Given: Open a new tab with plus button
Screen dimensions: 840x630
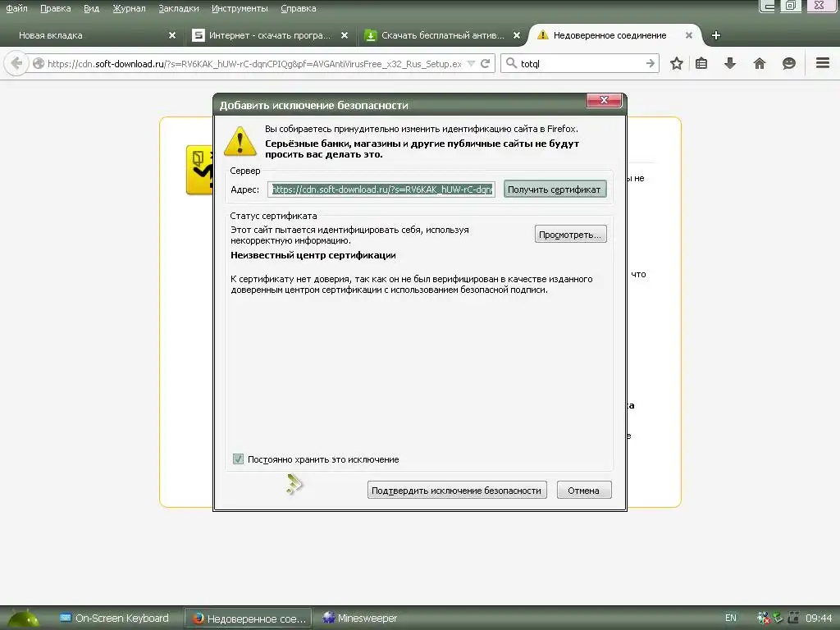Looking at the screenshot, I should [x=715, y=35].
